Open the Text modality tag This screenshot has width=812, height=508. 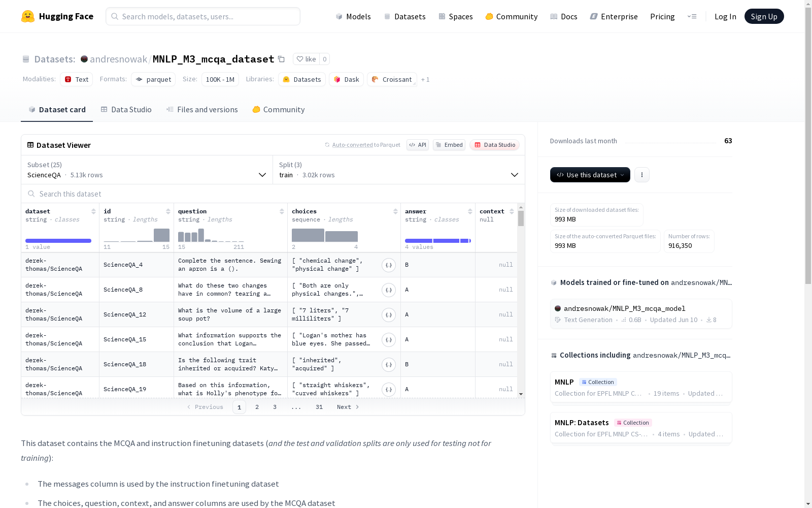[x=76, y=79]
